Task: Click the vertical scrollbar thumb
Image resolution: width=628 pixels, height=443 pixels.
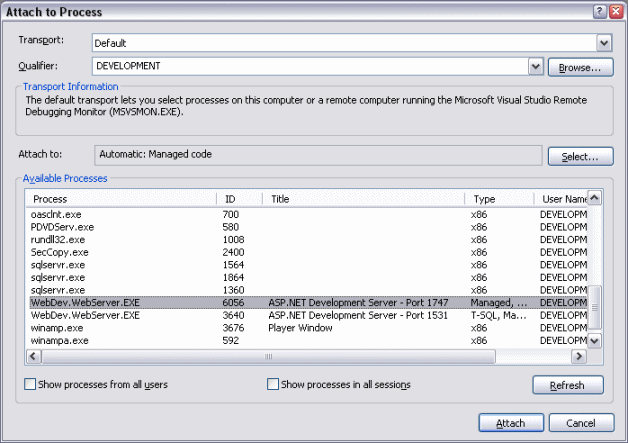Action: [594, 307]
